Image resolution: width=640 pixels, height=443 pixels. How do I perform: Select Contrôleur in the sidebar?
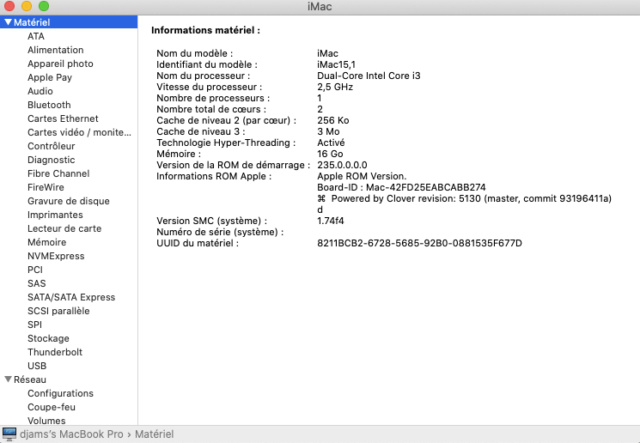point(51,146)
